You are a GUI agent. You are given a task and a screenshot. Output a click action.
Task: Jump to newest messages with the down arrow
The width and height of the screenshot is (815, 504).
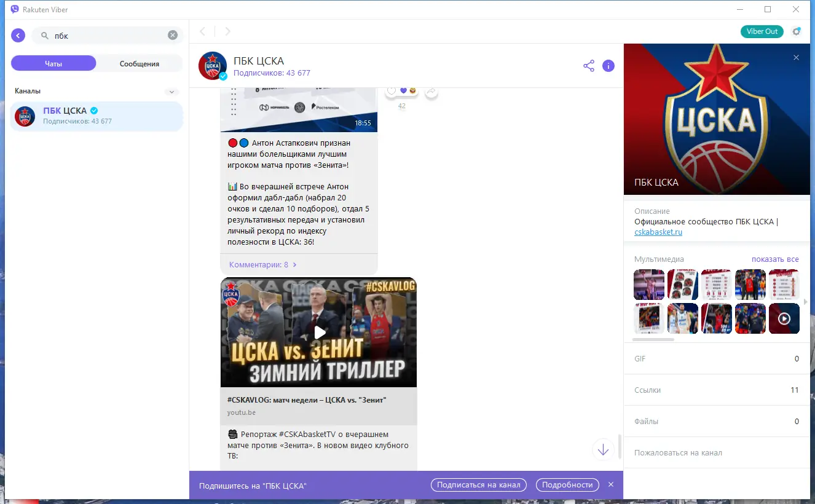[x=603, y=449]
